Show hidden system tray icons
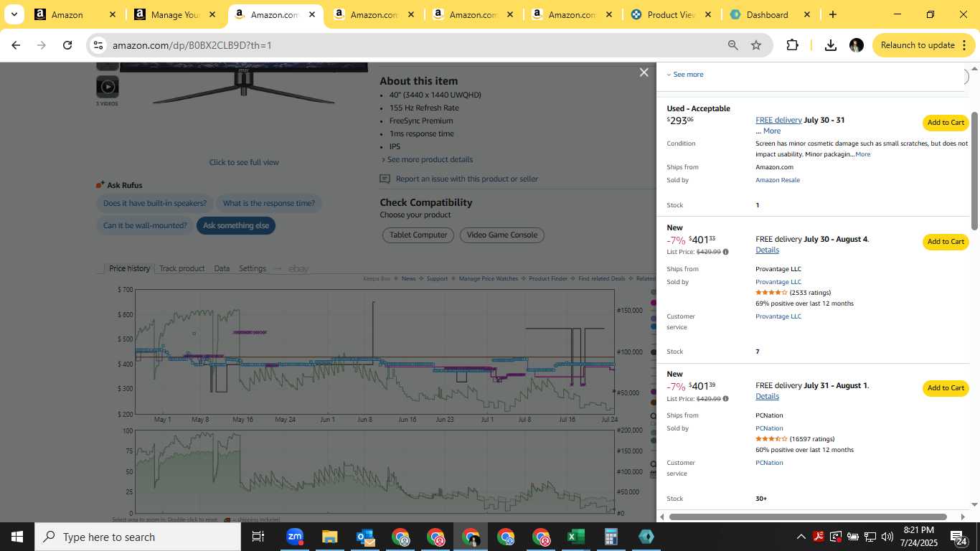Viewport: 980px width, 551px height. (x=801, y=537)
